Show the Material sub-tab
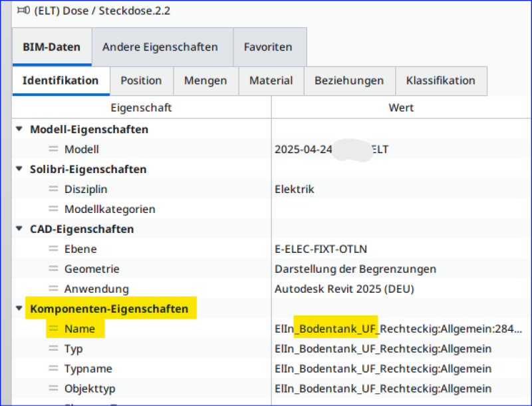 pos(271,81)
